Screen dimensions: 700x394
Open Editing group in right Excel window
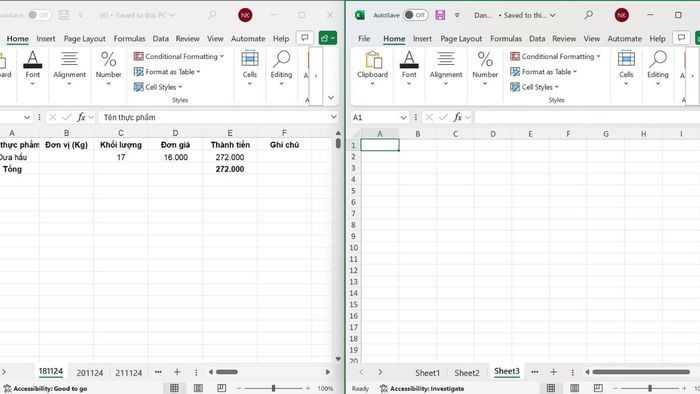click(658, 68)
